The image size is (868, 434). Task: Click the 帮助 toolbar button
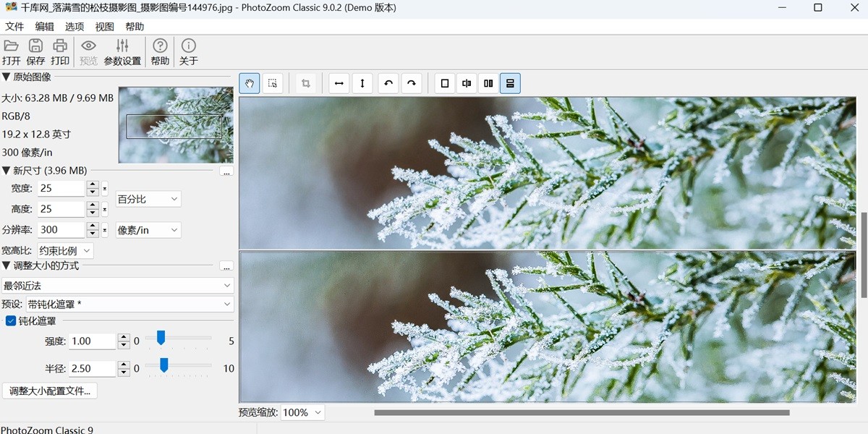coord(159,51)
